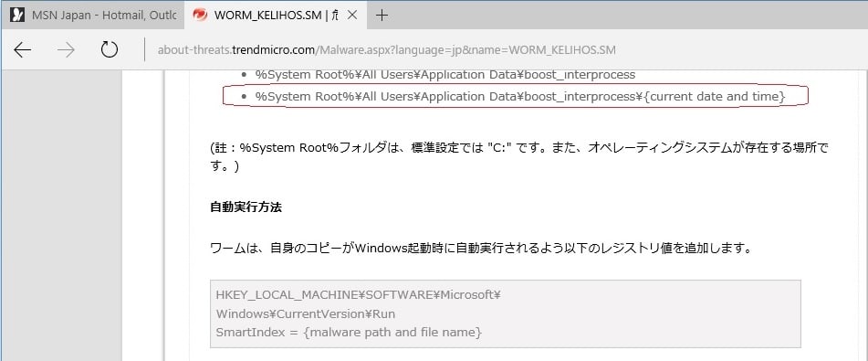
Task: Click the grey registry code box
Action: point(506,313)
